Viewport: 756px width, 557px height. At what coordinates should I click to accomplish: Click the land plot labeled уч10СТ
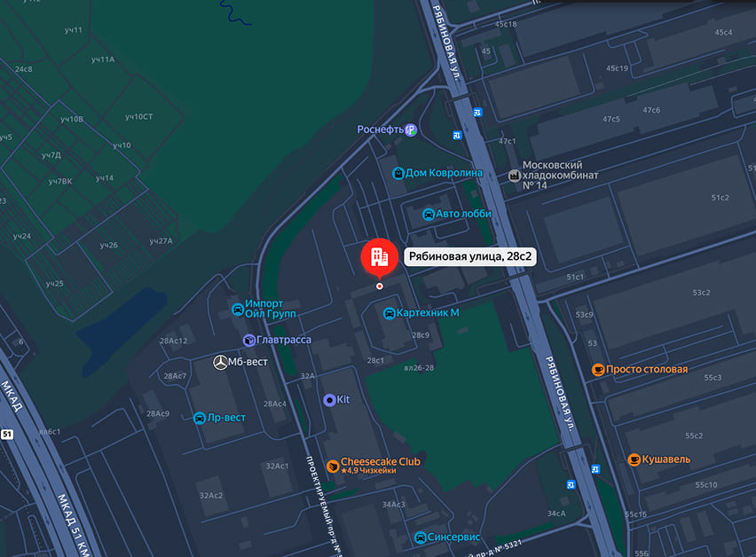click(x=138, y=116)
